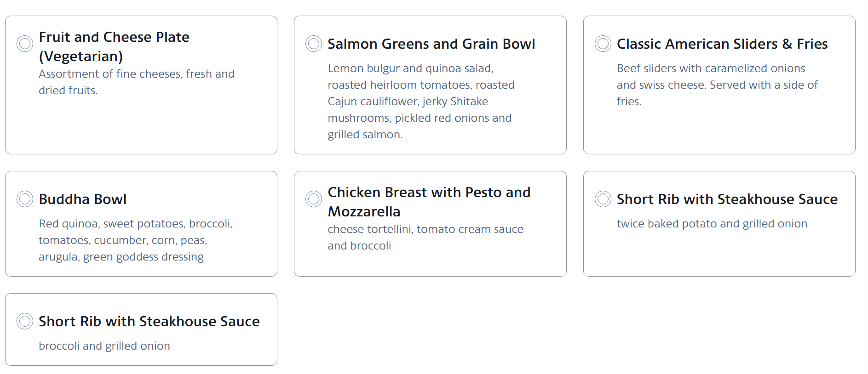
Task: Select Short Rib radio with broccoli side
Action: [x=25, y=321]
